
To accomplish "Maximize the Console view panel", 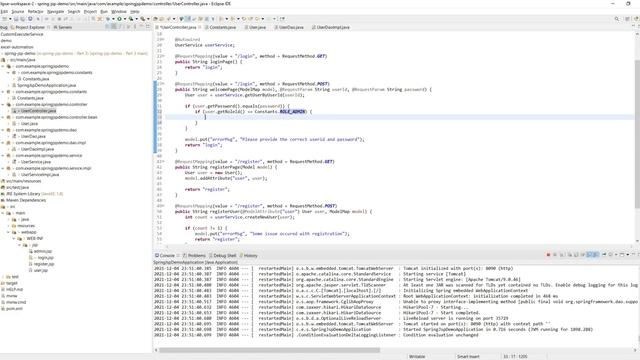I will 638,254.
